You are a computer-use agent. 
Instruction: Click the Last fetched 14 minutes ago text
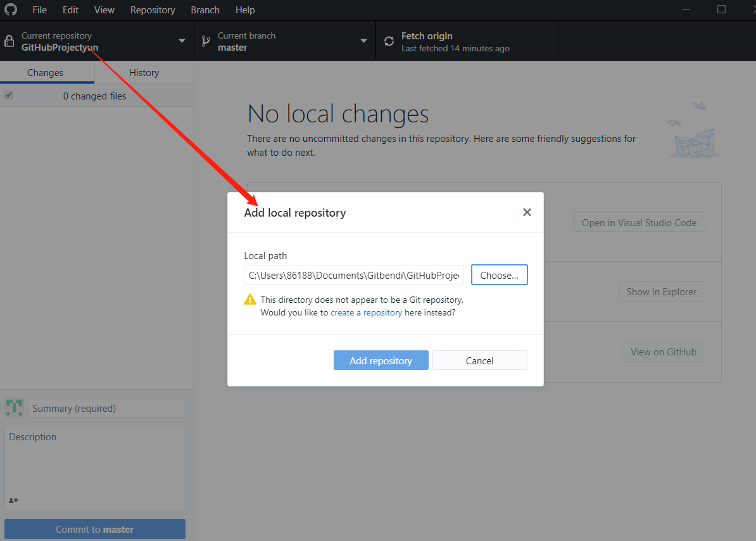click(x=455, y=48)
